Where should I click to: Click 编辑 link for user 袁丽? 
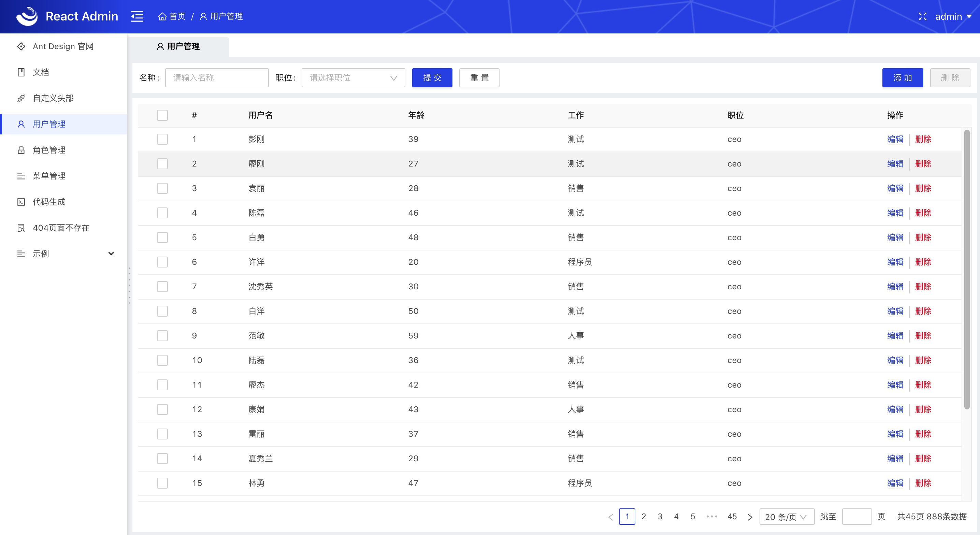(895, 188)
